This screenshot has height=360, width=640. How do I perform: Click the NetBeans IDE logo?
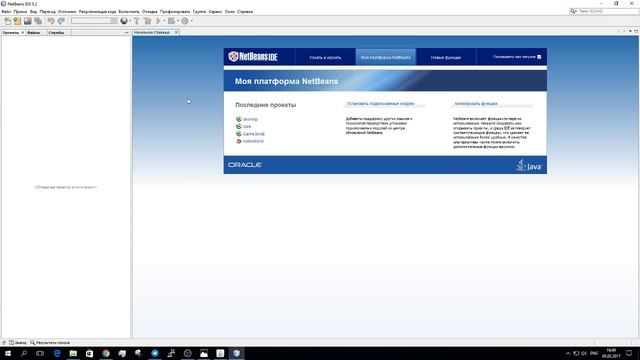(253, 57)
